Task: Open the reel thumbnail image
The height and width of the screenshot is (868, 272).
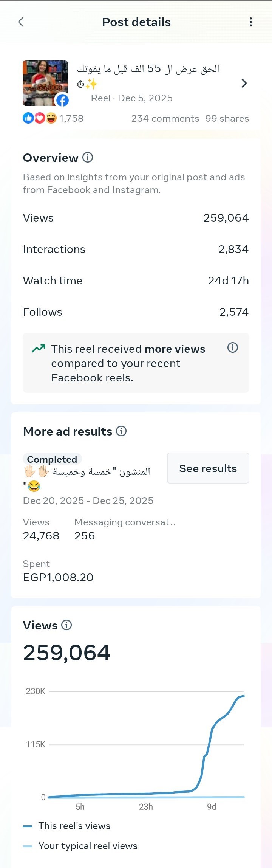Action: click(x=45, y=83)
